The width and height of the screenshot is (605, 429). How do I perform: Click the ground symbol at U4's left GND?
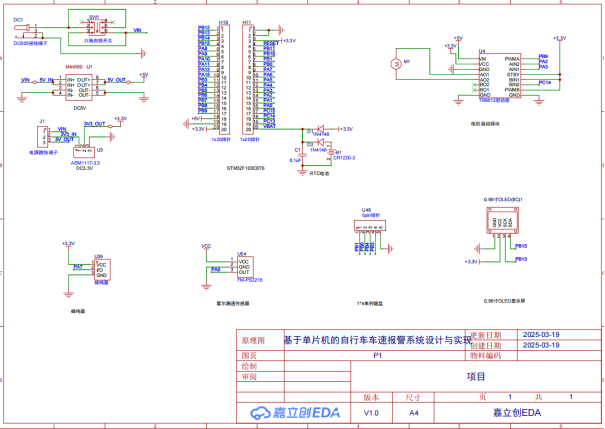[451, 69]
